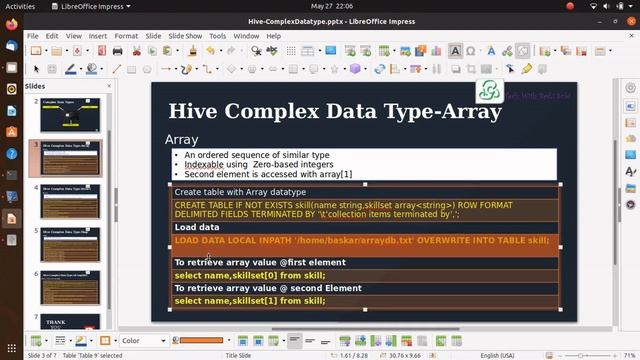Image resolution: width=640 pixels, height=360 pixels.
Task: Click the Insert Image icon
Action: [405, 51]
